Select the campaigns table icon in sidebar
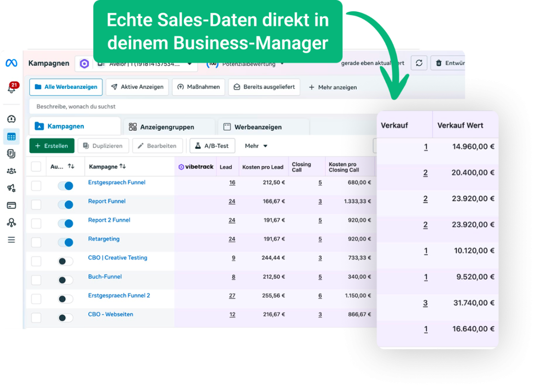The width and height of the screenshot is (540, 392). pyautogui.click(x=11, y=137)
